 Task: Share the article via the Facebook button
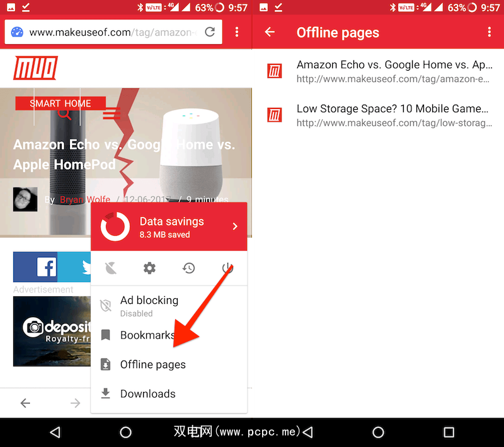[x=35, y=267]
